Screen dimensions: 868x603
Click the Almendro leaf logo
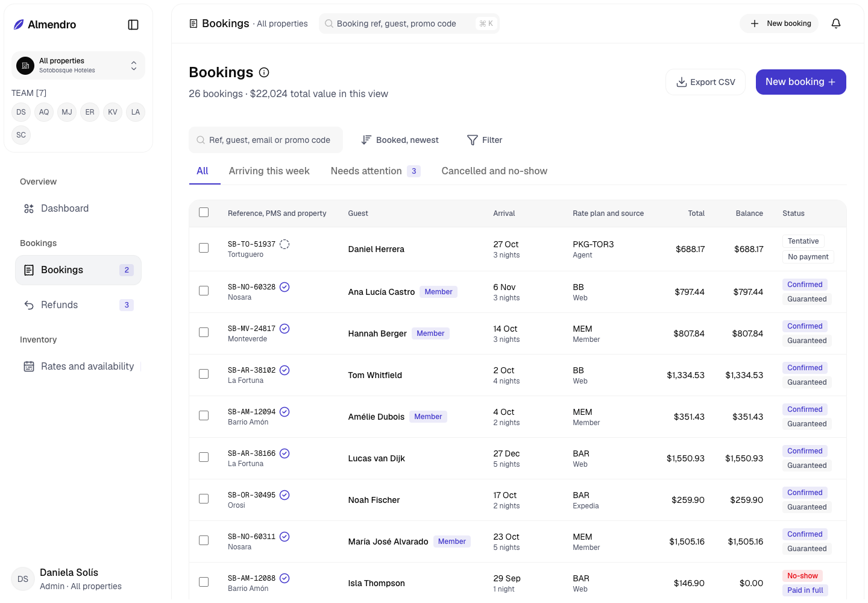click(x=19, y=25)
